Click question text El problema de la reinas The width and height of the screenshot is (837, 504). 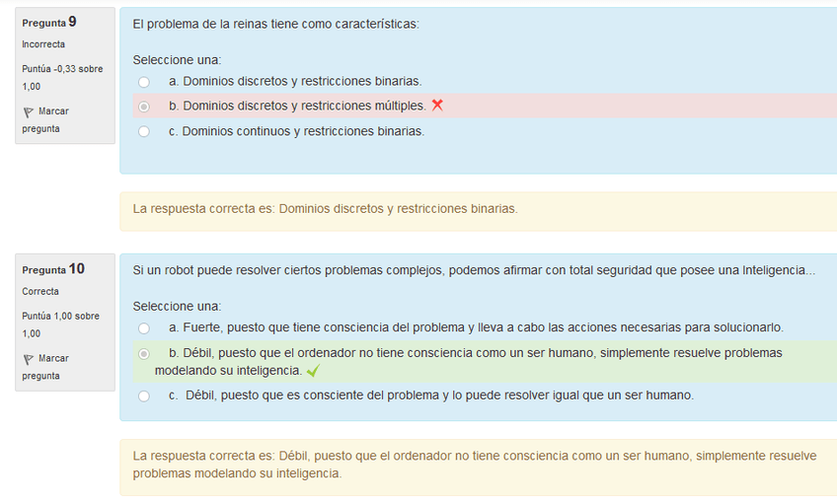tap(276, 24)
